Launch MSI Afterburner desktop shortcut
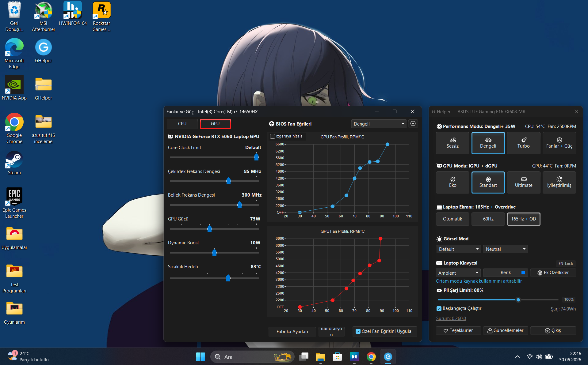Image resolution: width=588 pixels, height=365 pixels. (x=44, y=16)
